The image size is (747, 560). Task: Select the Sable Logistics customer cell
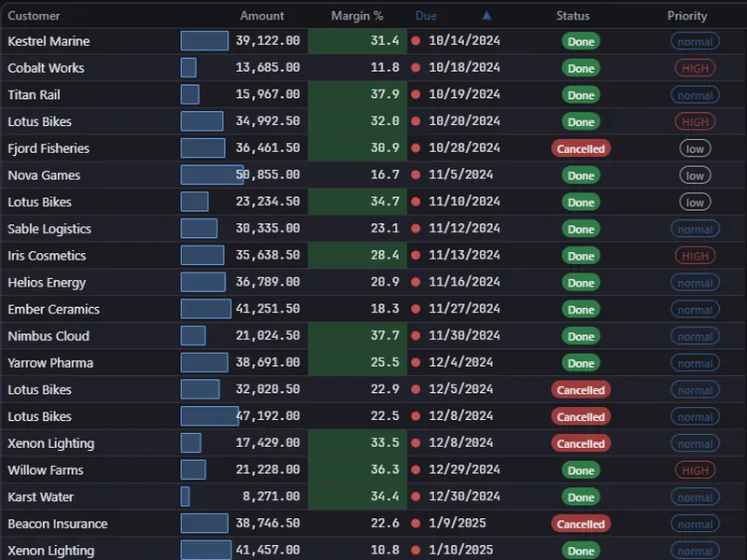pos(49,229)
